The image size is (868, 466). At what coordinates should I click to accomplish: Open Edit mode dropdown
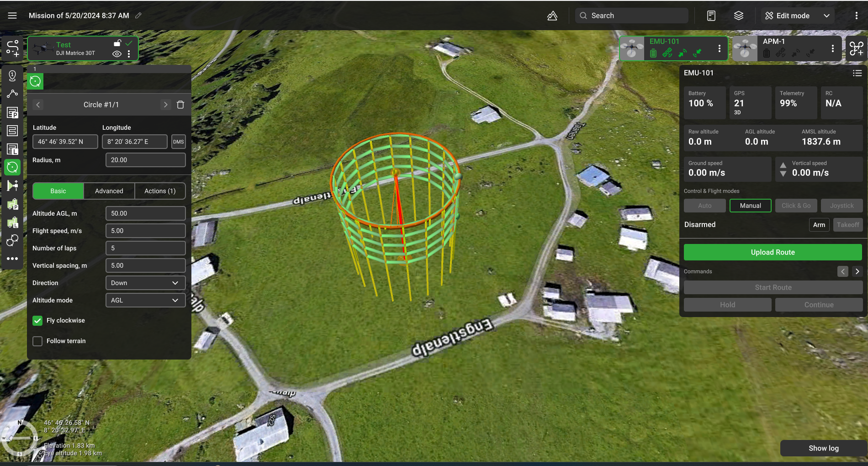798,16
